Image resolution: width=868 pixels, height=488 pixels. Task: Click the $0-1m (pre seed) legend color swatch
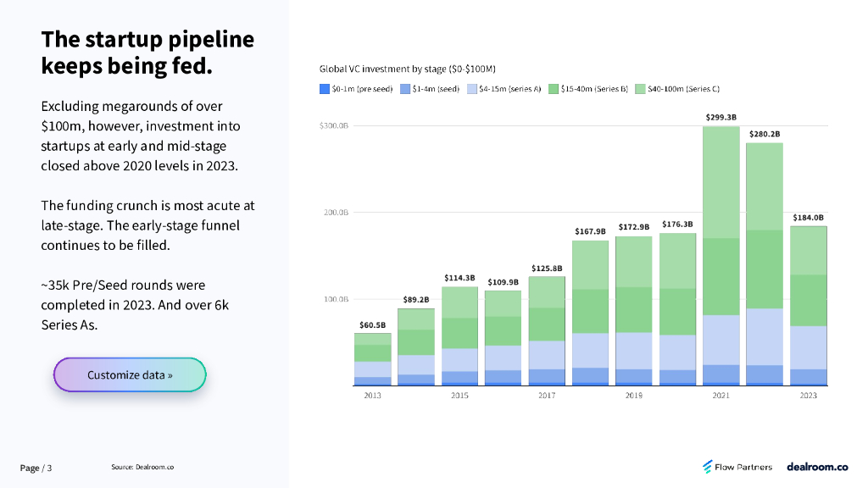[324, 89]
